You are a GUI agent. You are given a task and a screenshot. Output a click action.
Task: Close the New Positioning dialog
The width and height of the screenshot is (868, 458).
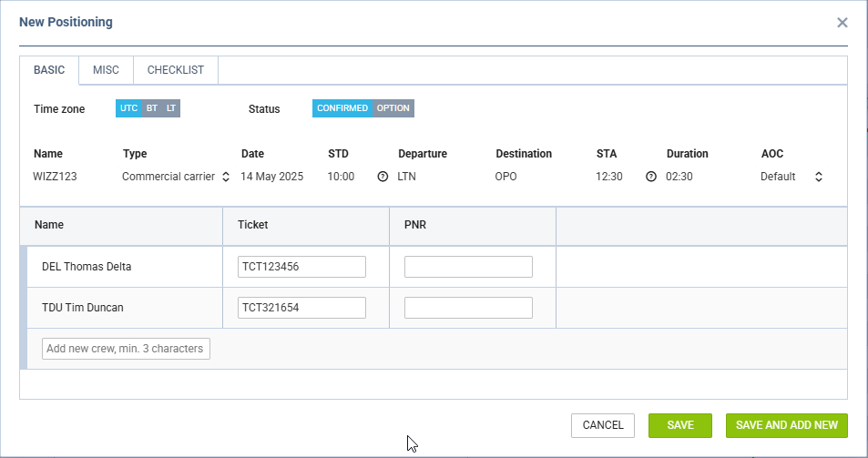pos(842,22)
